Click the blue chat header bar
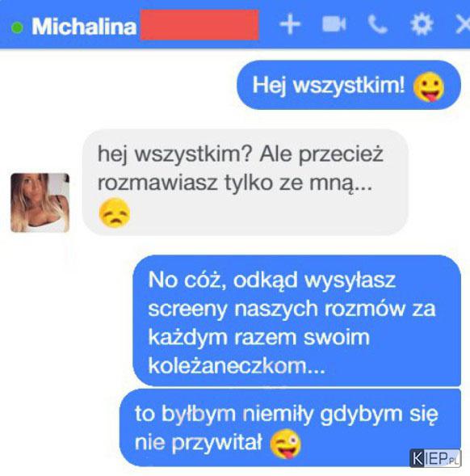 (235, 24)
